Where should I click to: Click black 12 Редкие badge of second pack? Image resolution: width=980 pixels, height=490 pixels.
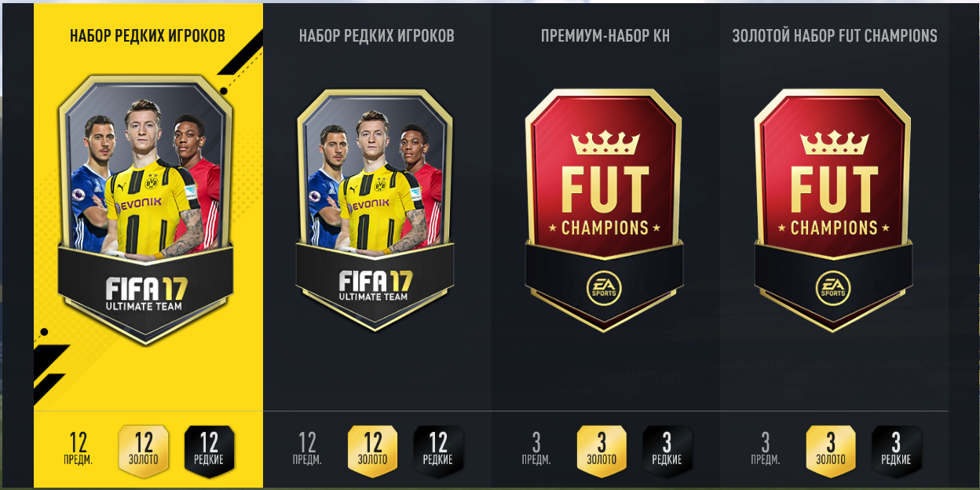pos(439,452)
